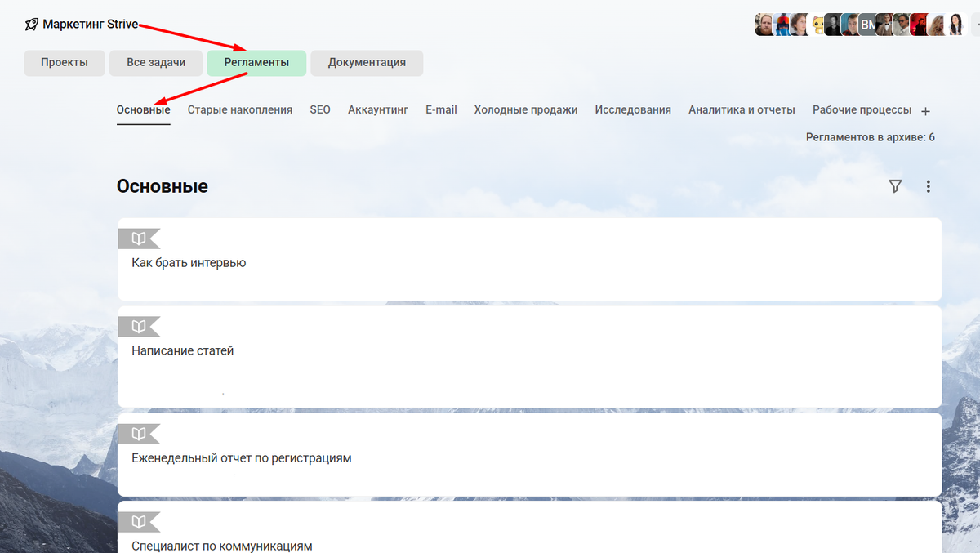980x553 pixels.
Task: Switch to Старые накопления
Action: [239, 109]
